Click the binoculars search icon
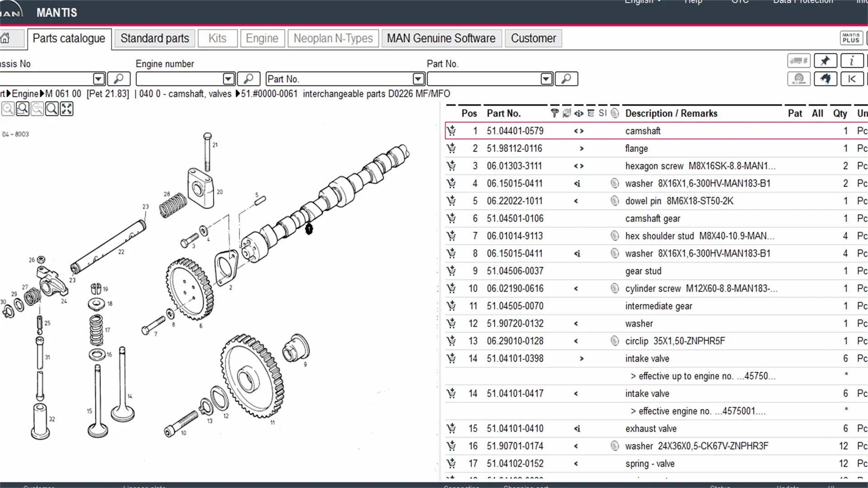Screen dimensions: 868x488 pyautogui.click(x=825, y=79)
